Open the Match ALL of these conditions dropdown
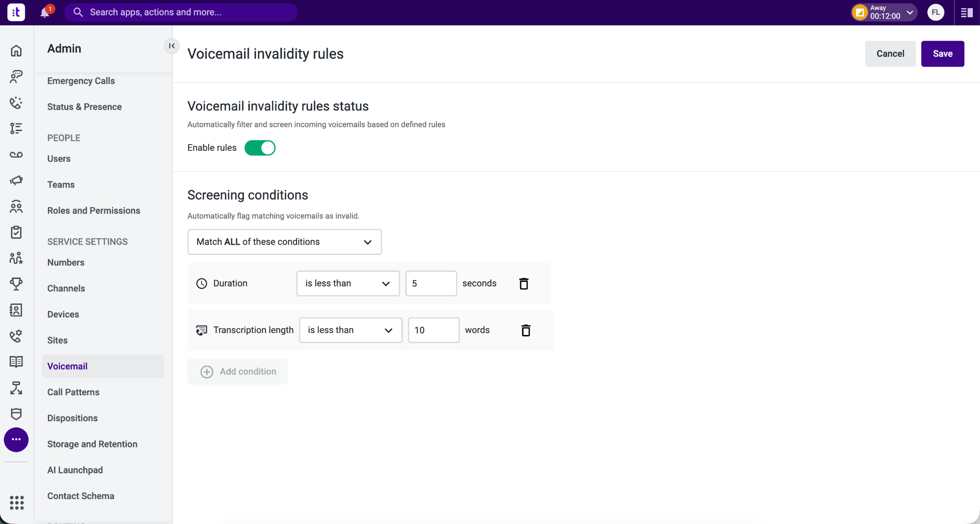The image size is (980, 524). pos(285,242)
